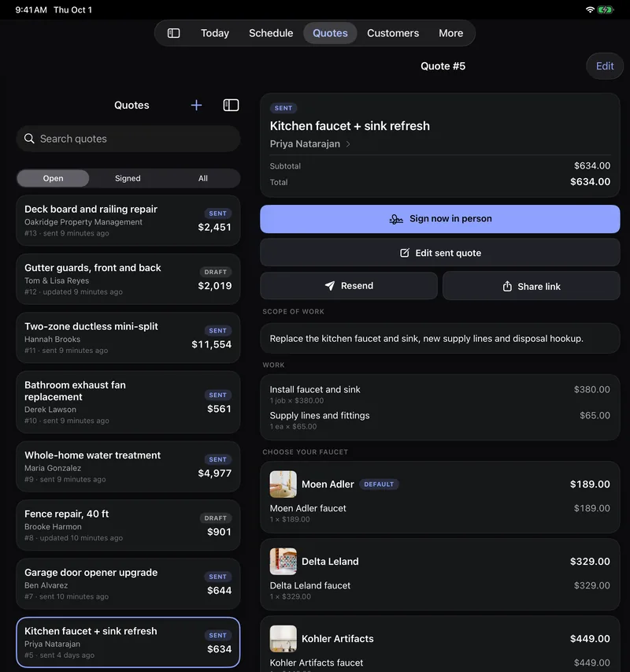Click Supply lines and fittings line item
This screenshot has width=630, height=672.
tap(440, 421)
